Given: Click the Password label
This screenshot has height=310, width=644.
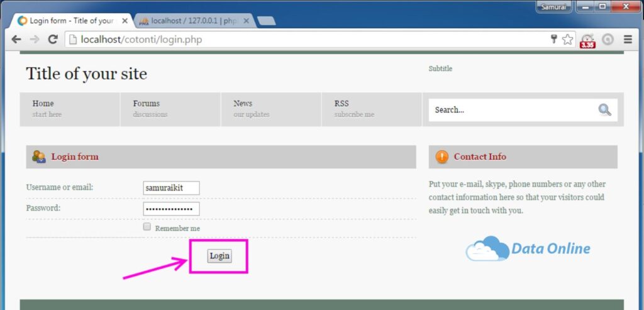Looking at the screenshot, I should [x=43, y=208].
